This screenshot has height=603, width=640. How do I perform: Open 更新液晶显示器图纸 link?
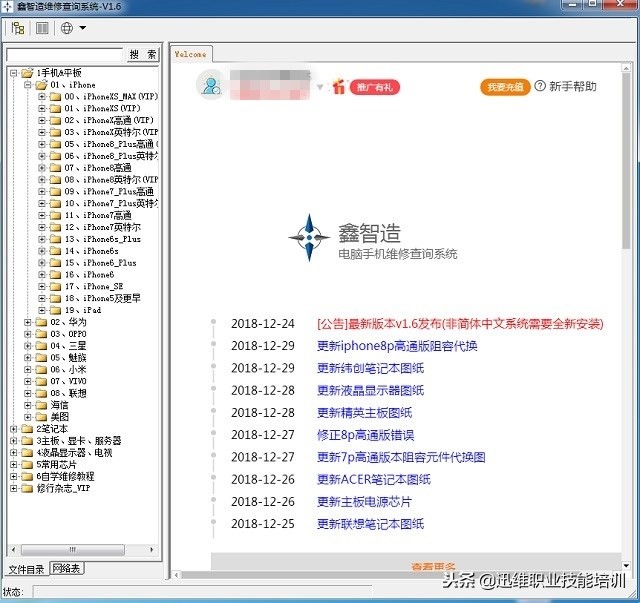(371, 391)
